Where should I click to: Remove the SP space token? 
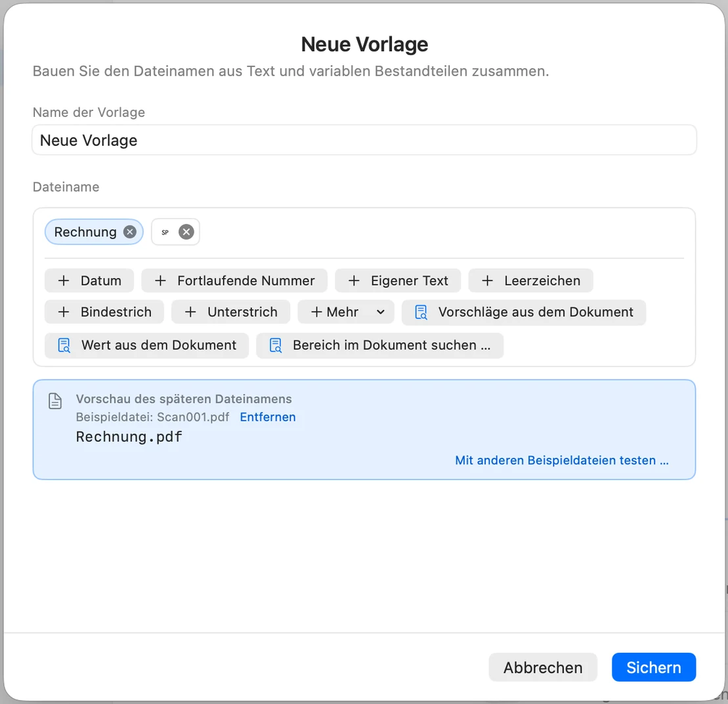tap(186, 232)
